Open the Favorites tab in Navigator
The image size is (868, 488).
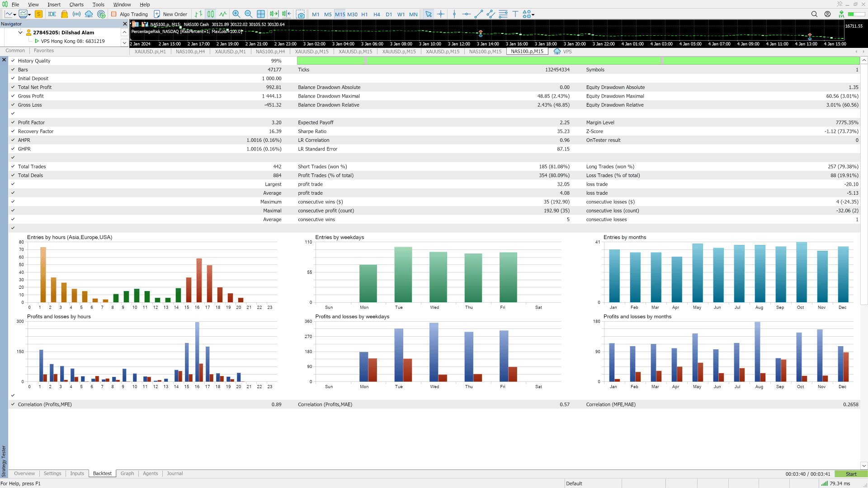[x=43, y=51]
